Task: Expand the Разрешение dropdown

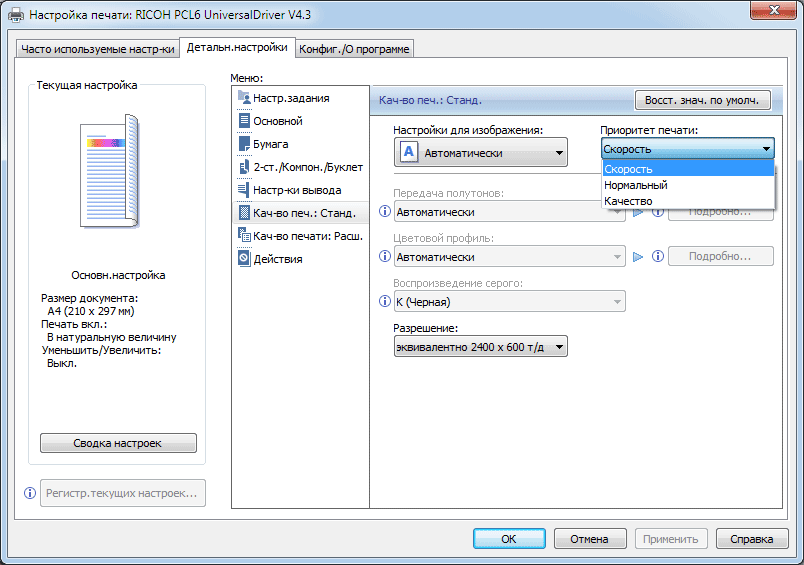Action: coord(480,347)
